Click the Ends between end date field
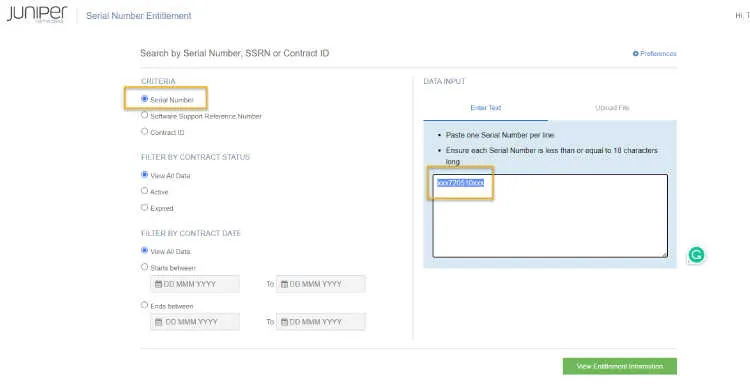This screenshot has height=389, width=750. pyautogui.click(x=321, y=322)
